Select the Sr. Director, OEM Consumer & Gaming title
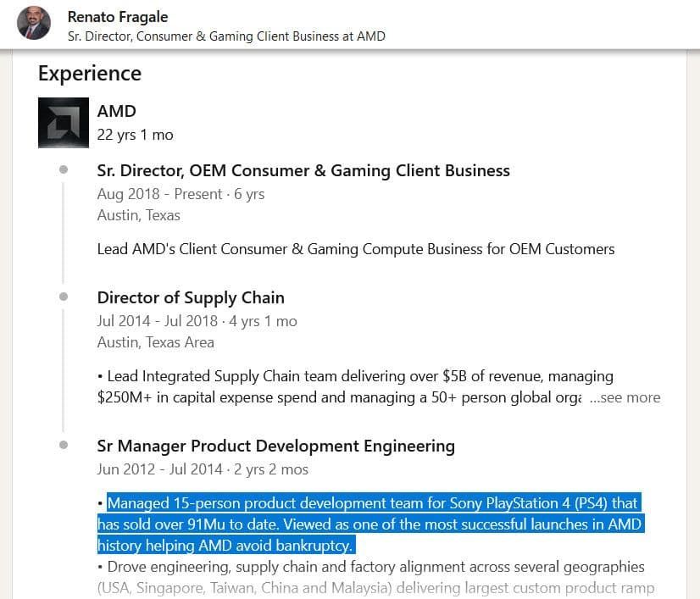The height and width of the screenshot is (599, 700). point(303,170)
